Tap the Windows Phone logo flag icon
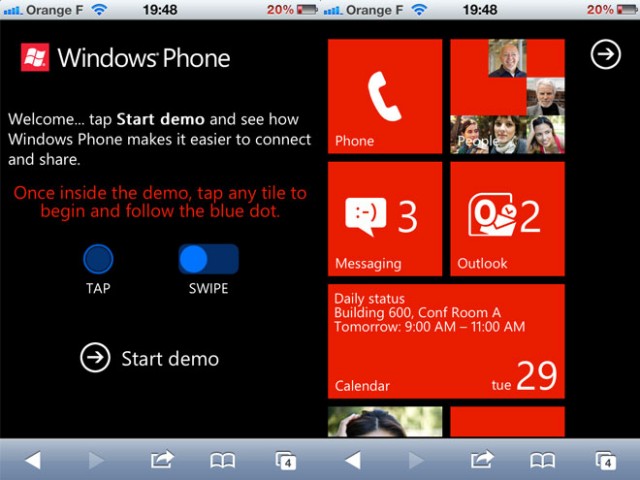The height and width of the screenshot is (480, 640). [x=35, y=57]
